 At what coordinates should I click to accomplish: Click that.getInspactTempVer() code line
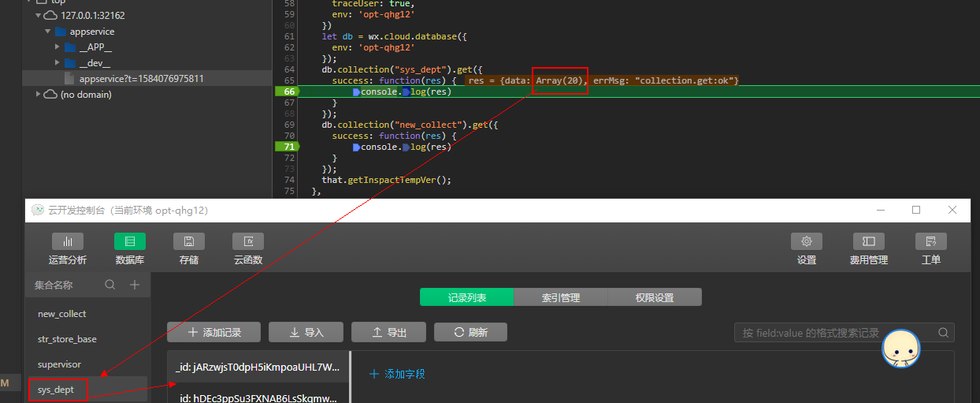(386, 180)
